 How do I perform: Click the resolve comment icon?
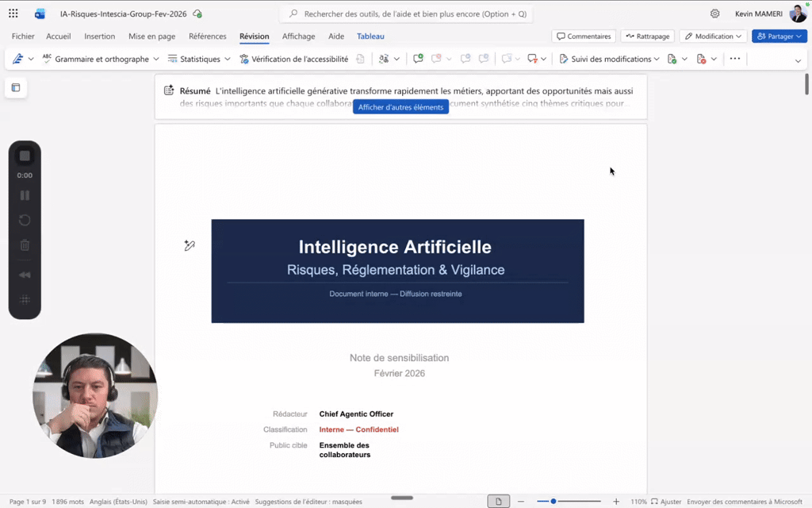pos(507,59)
